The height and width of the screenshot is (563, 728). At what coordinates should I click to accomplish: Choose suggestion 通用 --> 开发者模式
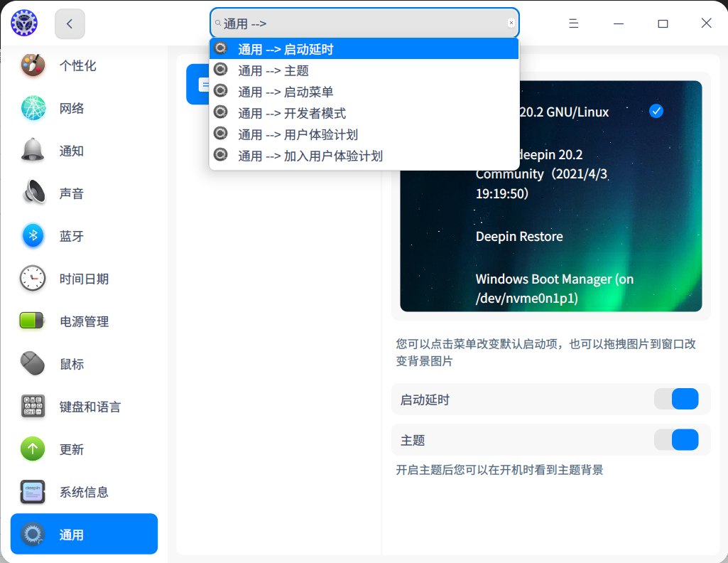point(364,113)
